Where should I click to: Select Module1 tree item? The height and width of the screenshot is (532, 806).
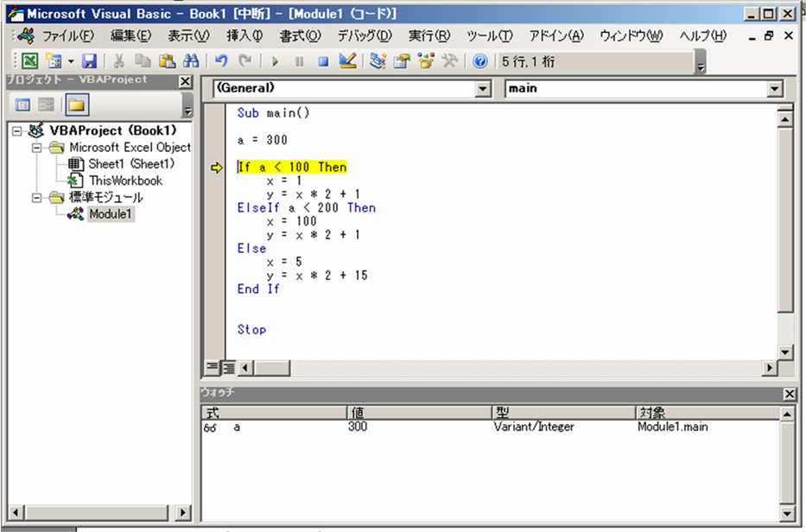pyautogui.click(x=111, y=214)
